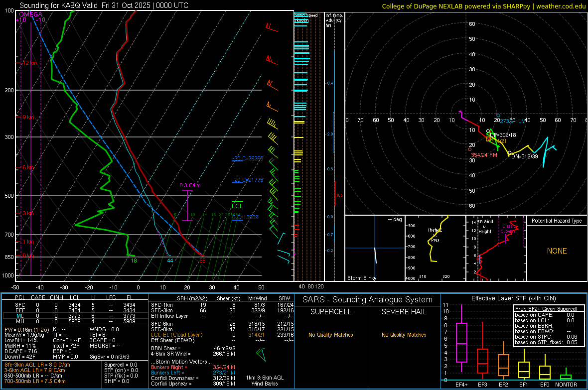588x390 pixels.
Task: Click the 'Storm Slinky' panel label
Action: [361, 278]
